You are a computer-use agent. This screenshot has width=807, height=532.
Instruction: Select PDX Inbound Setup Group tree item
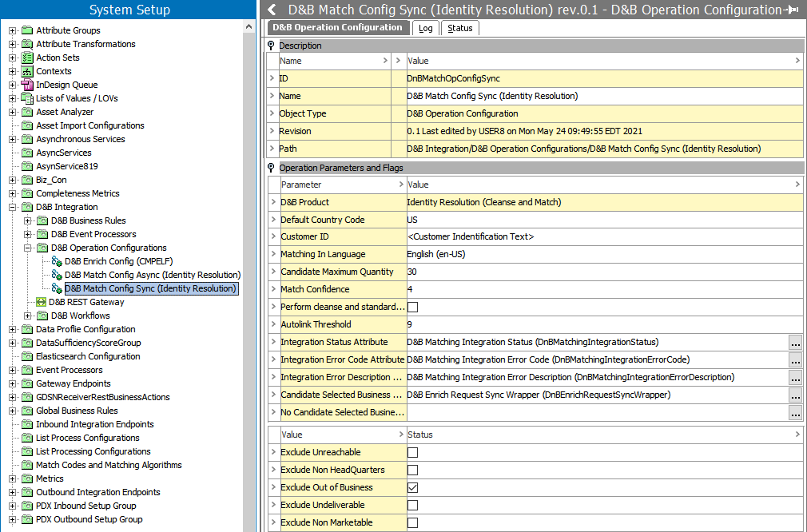coord(86,506)
